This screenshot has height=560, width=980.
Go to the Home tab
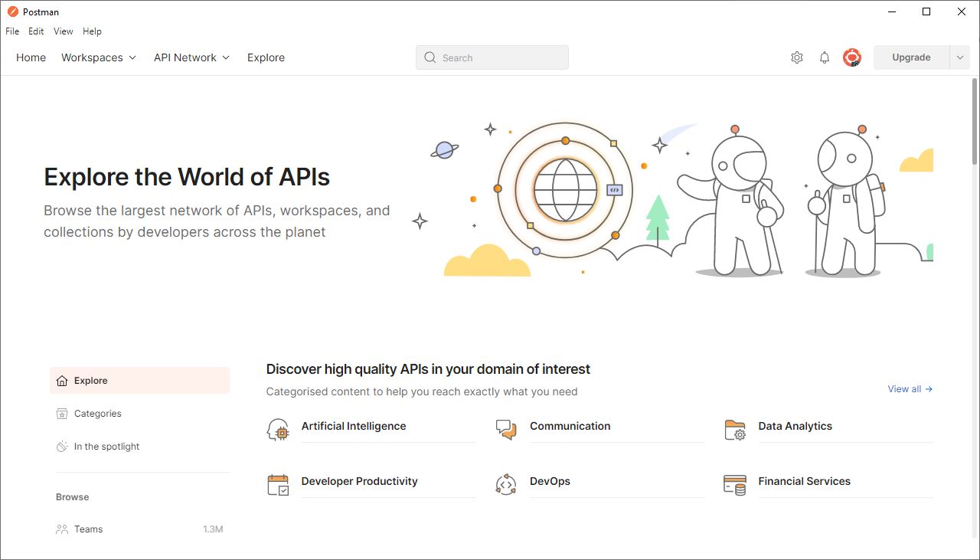coord(31,57)
